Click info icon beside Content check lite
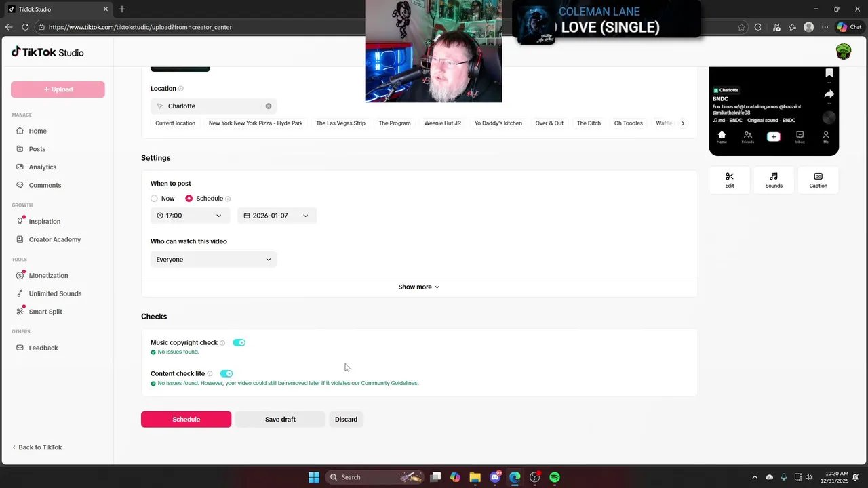868x488 pixels. pyautogui.click(x=210, y=374)
